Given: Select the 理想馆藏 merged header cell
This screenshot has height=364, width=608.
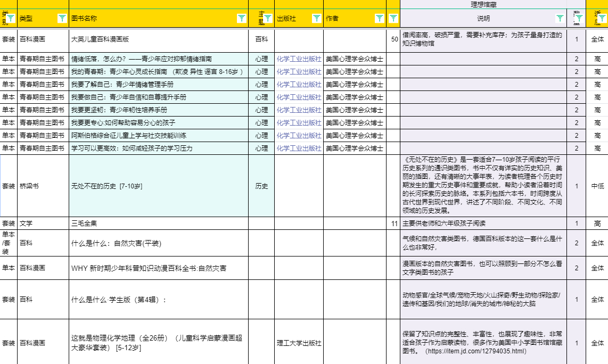Looking at the screenshot, I should coord(483,4).
